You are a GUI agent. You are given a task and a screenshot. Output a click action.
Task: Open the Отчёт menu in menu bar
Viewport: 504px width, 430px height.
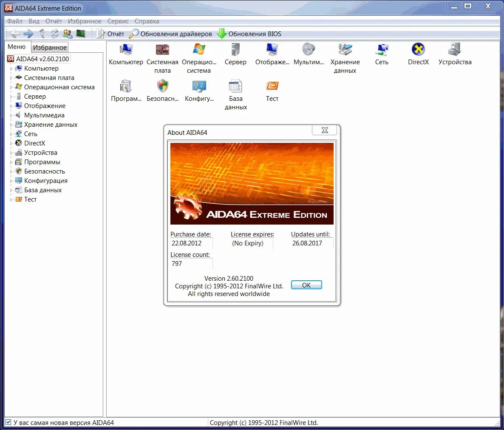click(x=54, y=21)
